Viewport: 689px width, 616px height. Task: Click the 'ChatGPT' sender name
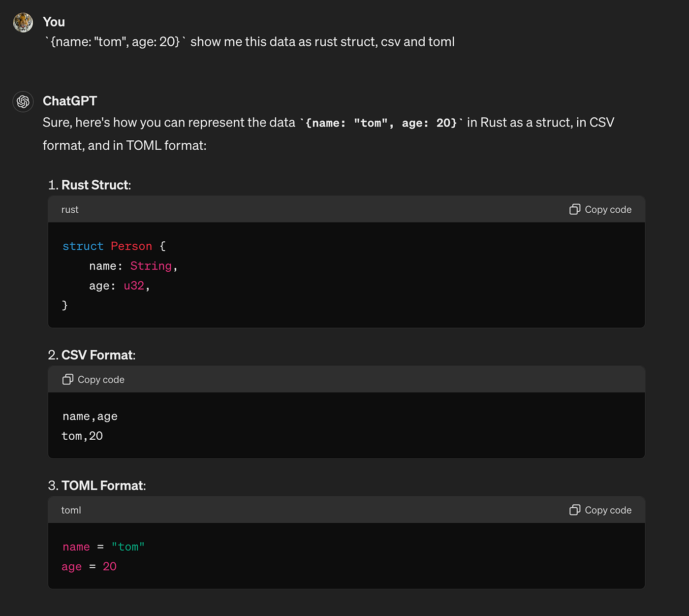pos(70,101)
